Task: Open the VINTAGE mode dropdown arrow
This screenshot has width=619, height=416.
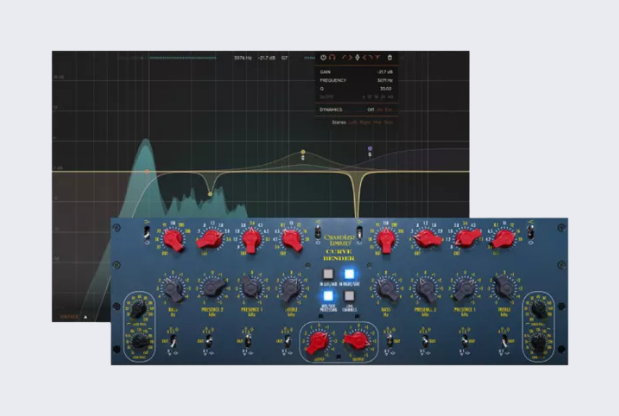Action: [x=85, y=317]
